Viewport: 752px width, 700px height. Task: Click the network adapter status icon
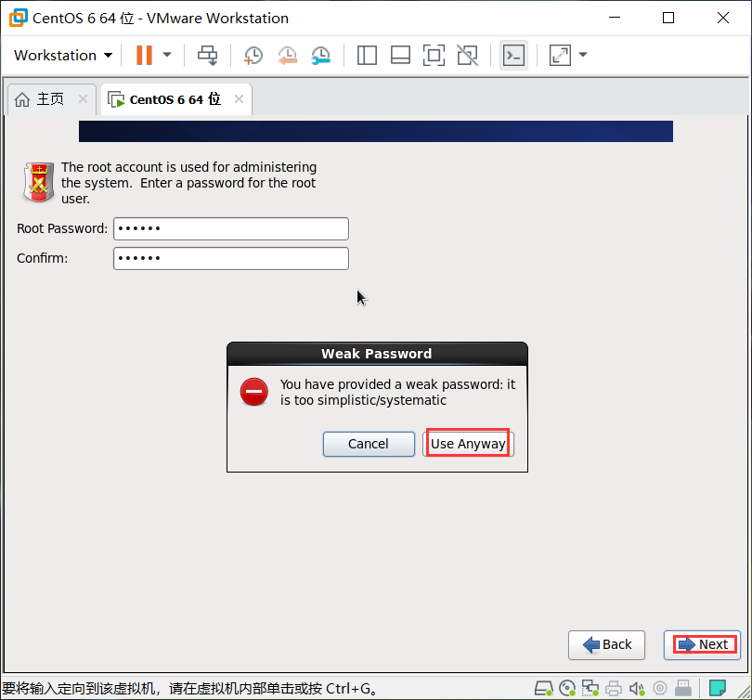tap(590, 689)
